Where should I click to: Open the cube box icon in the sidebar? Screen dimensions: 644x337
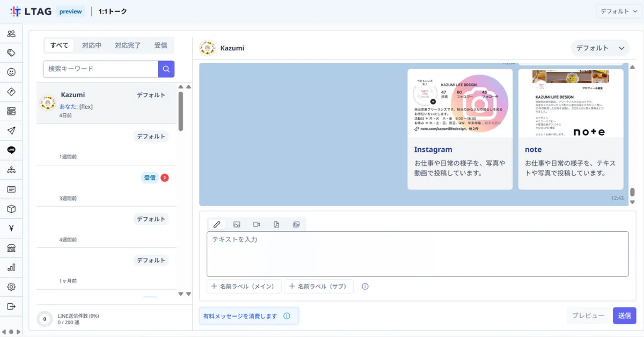click(x=11, y=209)
